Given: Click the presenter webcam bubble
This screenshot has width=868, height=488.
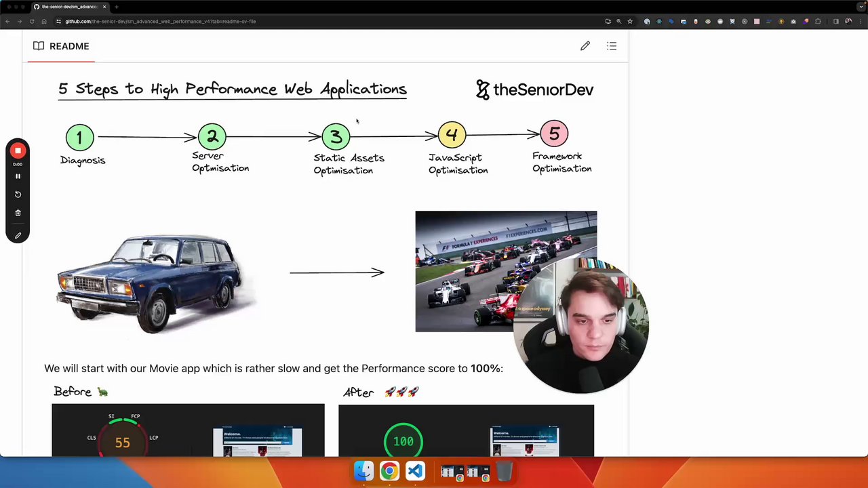Looking at the screenshot, I should (581, 325).
